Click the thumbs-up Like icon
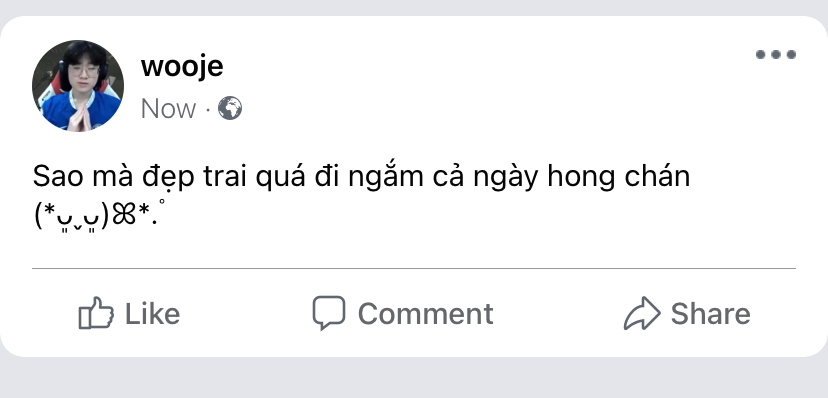 pos(96,313)
